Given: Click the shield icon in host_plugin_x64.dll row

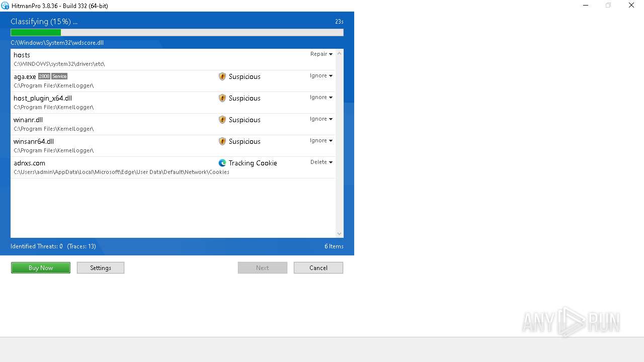Looking at the screenshot, I should pos(222,98).
